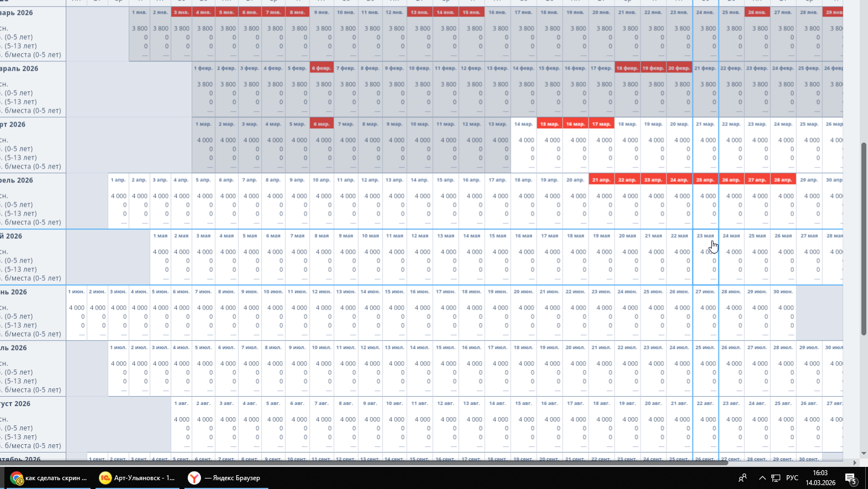Screen dimensions: 868x489
Task: Select the '1 авг.' date header
Action: tap(181, 403)
